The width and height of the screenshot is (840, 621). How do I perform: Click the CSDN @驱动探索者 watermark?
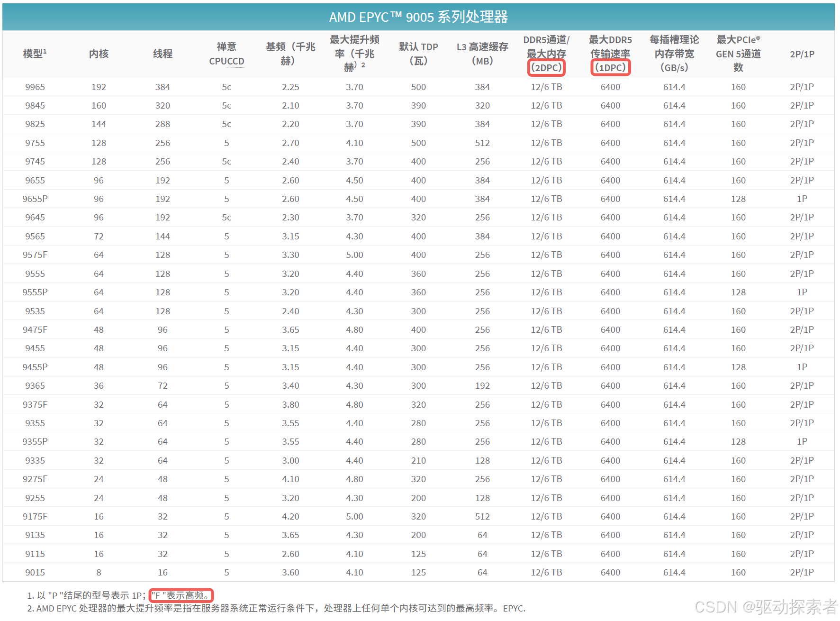point(766,607)
